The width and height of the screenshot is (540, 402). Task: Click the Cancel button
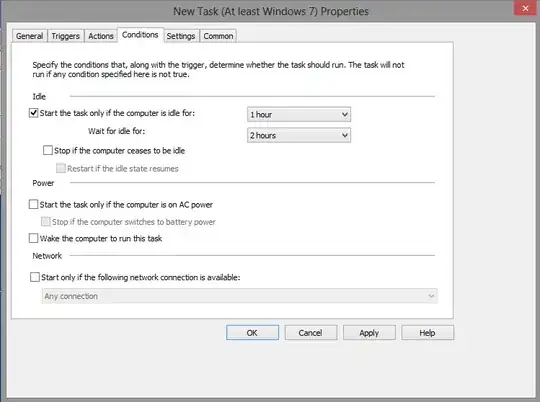[x=311, y=332]
